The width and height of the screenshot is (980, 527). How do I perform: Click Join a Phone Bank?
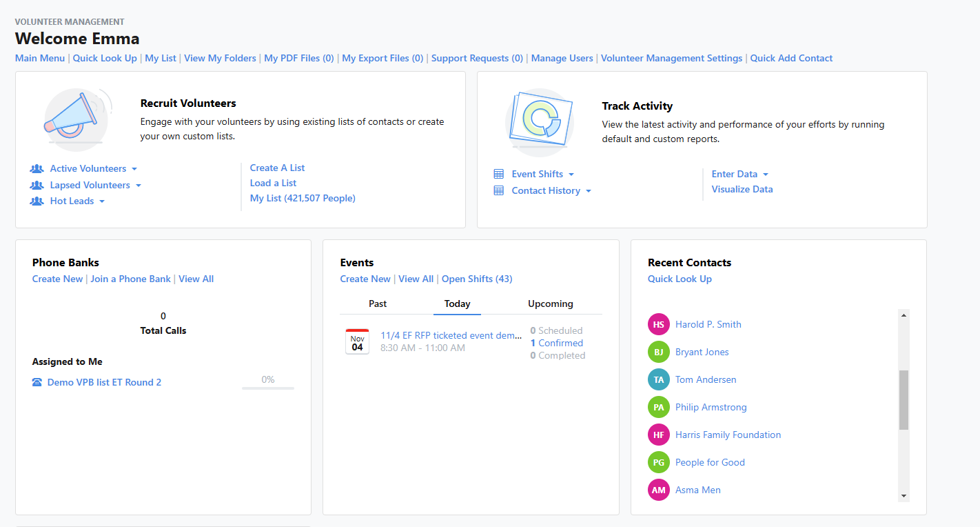click(130, 279)
